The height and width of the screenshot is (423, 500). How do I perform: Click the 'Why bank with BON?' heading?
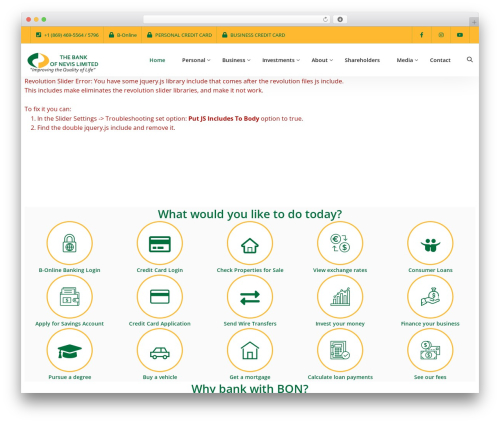(250, 388)
